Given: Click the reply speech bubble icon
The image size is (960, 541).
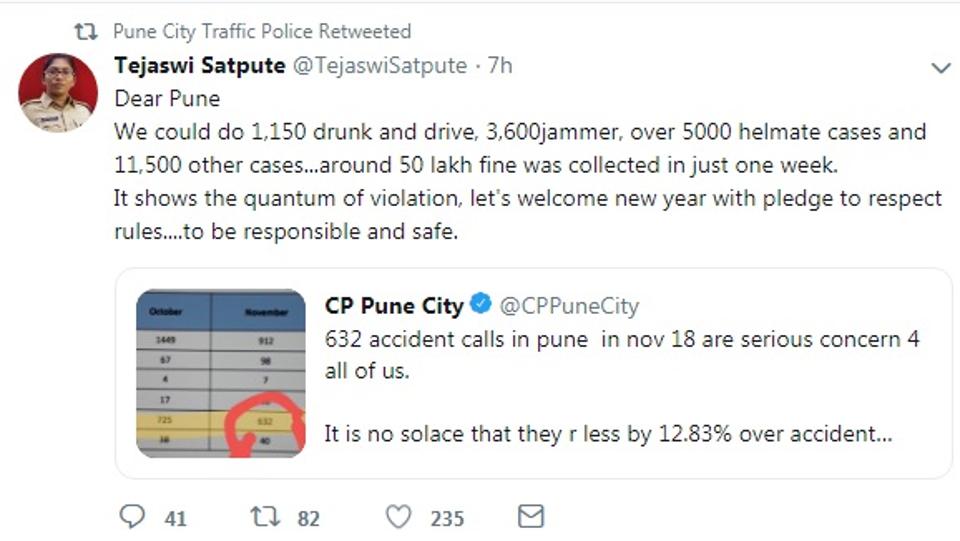Looking at the screenshot, I should tap(132, 516).
